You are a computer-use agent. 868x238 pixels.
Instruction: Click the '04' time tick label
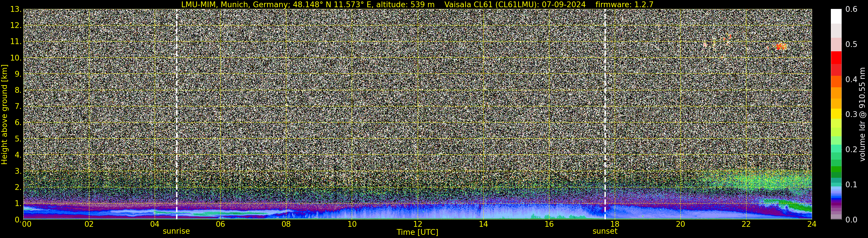coord(155,224)
